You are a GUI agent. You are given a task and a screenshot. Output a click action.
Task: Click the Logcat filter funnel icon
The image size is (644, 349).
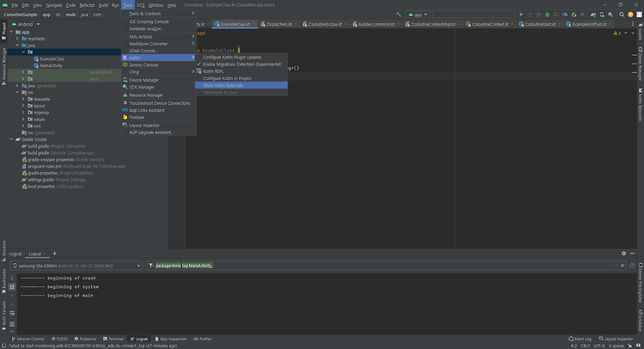(151, 266)
